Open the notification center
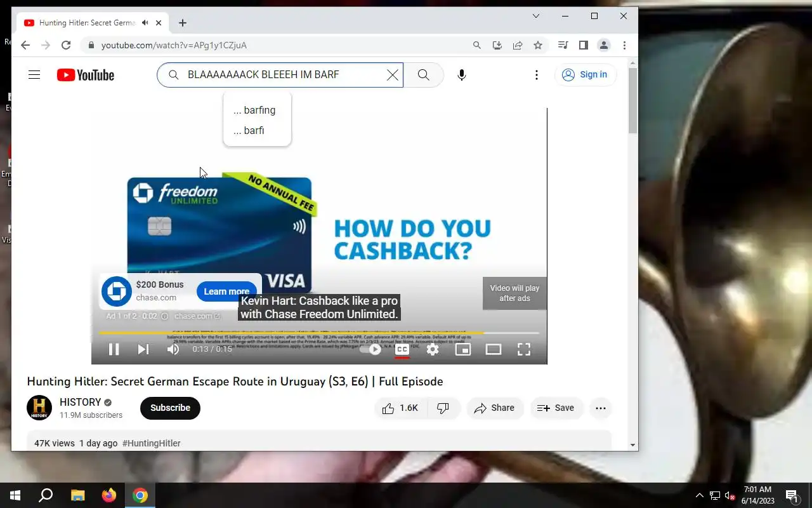 [x=792, y=495]
